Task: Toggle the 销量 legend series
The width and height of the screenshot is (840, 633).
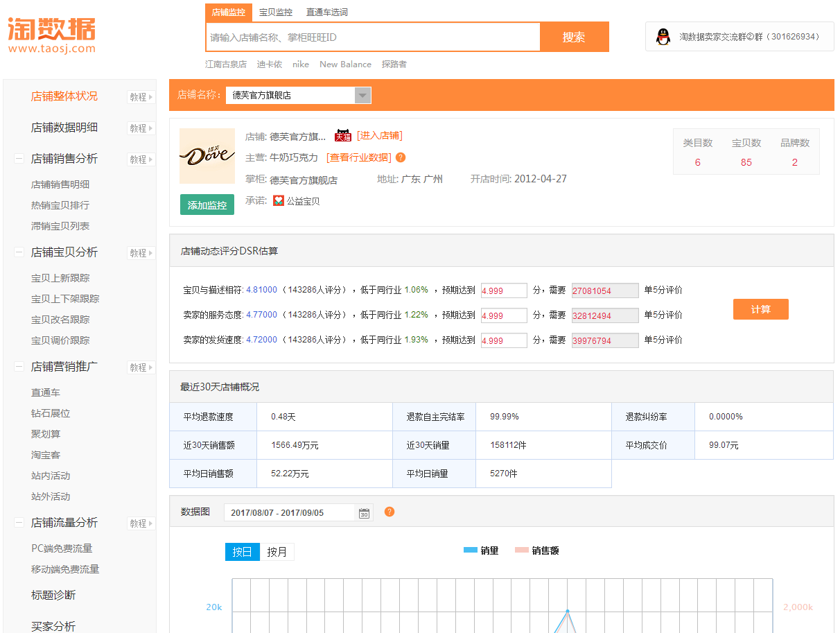Action: coord(481,550)
